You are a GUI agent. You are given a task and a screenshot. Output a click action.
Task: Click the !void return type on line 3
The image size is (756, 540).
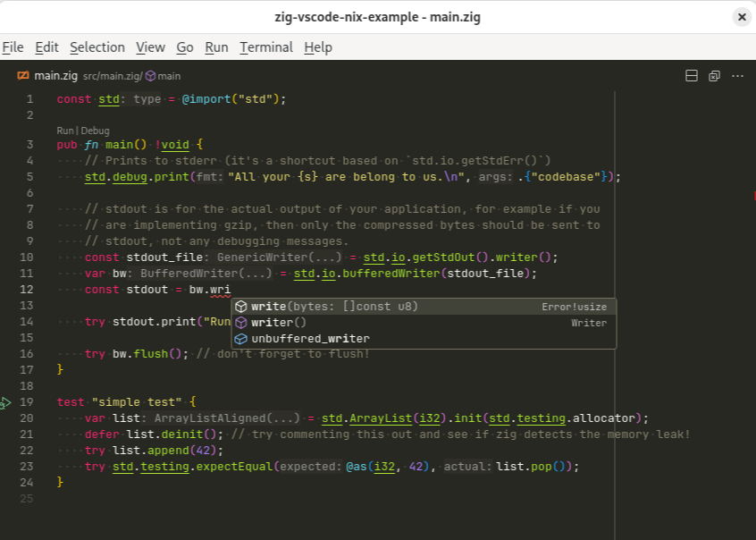[x=172, y=145]
